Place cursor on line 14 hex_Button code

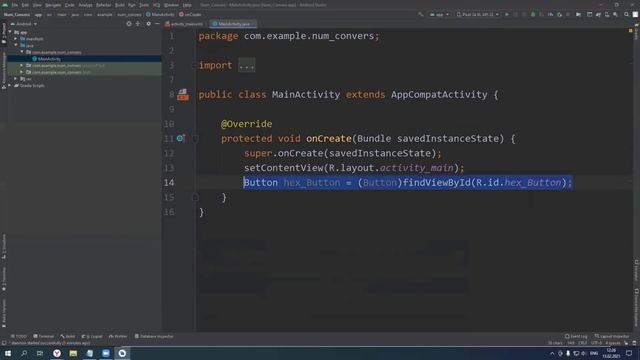click(x=408, y=182)
